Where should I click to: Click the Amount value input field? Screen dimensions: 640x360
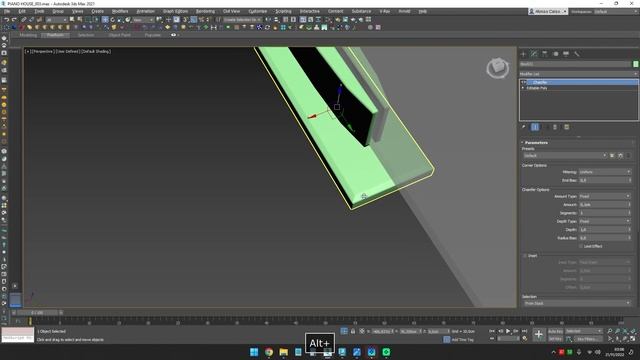tap(603, 204)
